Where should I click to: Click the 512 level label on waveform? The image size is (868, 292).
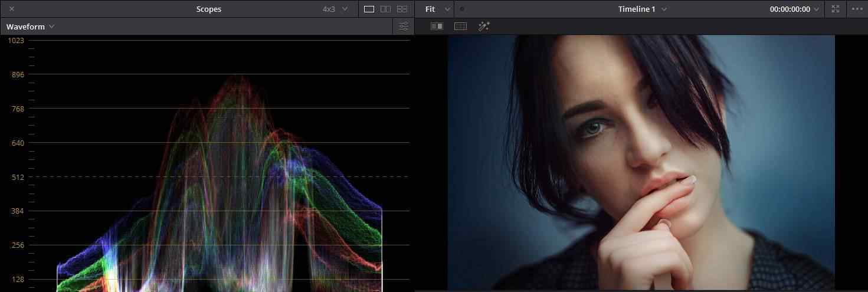[16, 177]
